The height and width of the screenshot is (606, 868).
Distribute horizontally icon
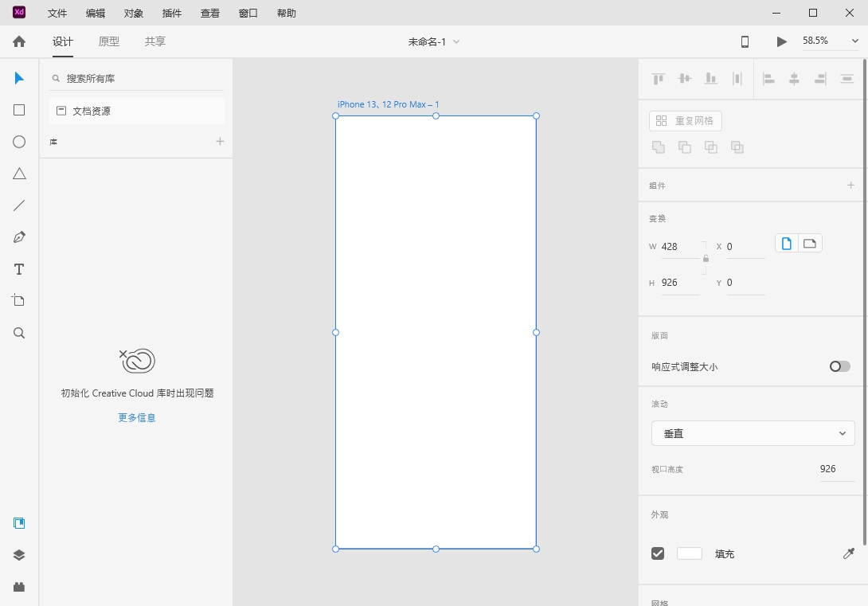pos(737,79)
